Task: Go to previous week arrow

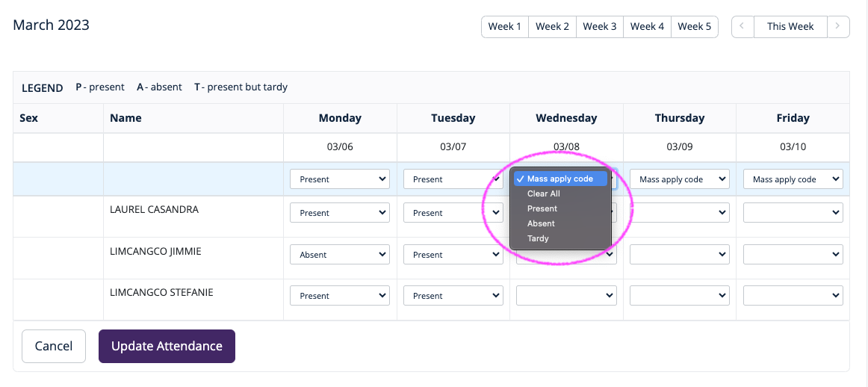Action: (742, 27)
